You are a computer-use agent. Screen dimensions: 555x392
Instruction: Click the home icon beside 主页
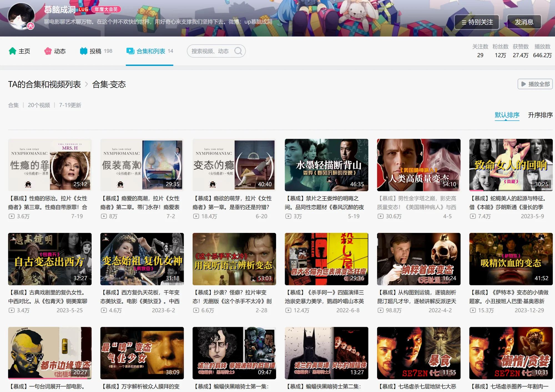pyautogui.click(x=12, y=51)
